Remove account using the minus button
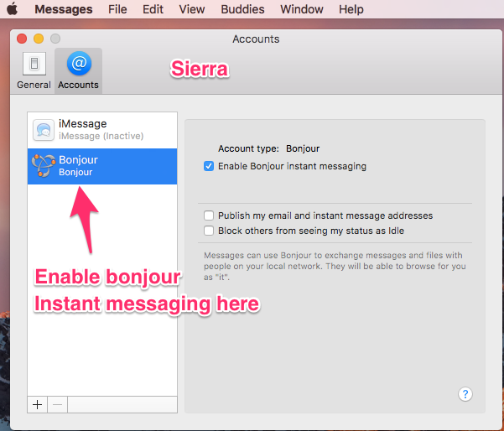Image resolution: width=504 pixels, height=431 pixels. (58, 405)
